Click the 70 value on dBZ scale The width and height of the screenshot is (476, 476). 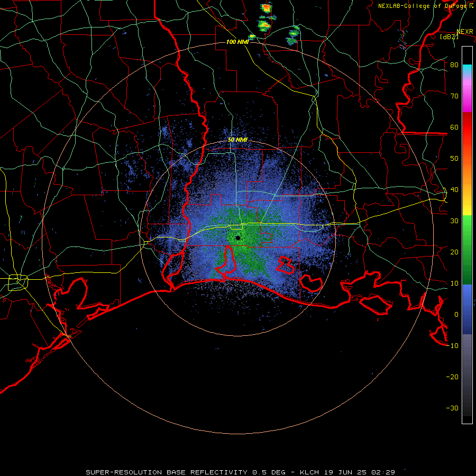click(454, 96)
